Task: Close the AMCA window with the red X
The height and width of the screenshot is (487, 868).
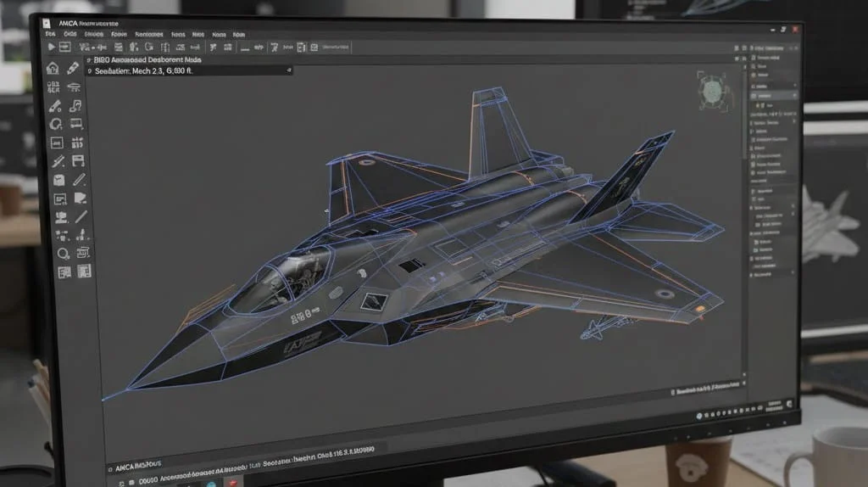Action: [x=795, y=29]
